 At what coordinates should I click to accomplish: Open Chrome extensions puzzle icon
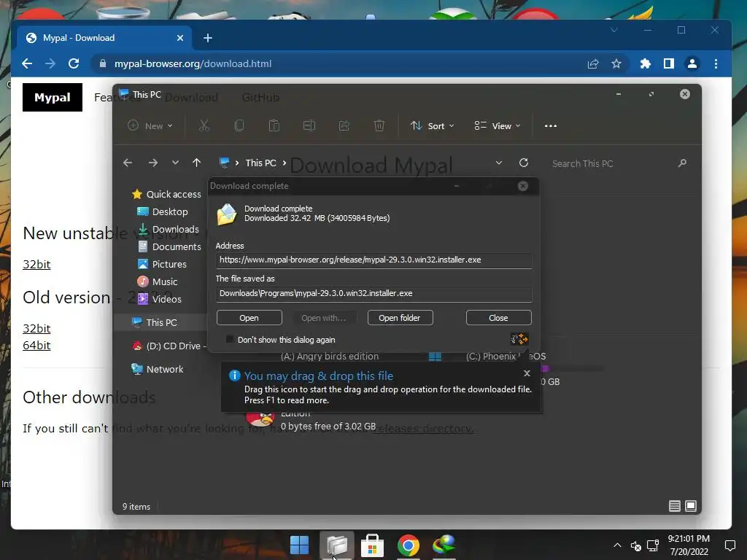tap(646, 63)
